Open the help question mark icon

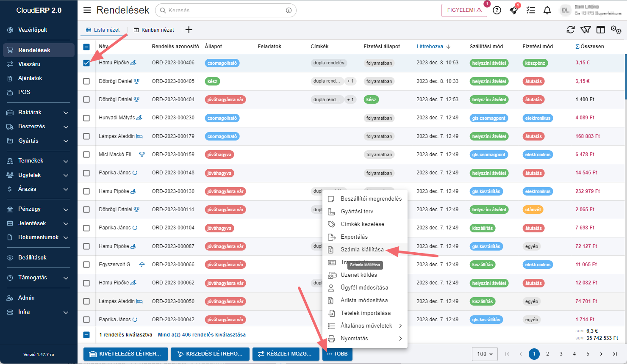[497, 10]
